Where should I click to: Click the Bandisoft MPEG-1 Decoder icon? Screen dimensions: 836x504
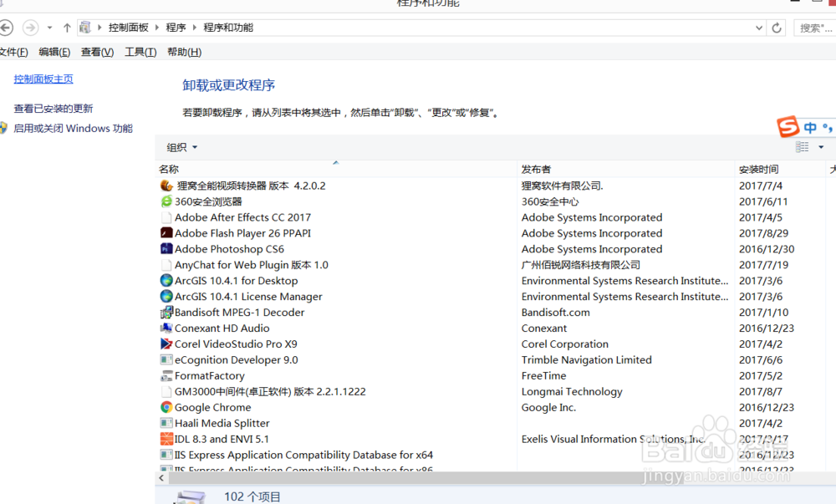click(166, 313)
